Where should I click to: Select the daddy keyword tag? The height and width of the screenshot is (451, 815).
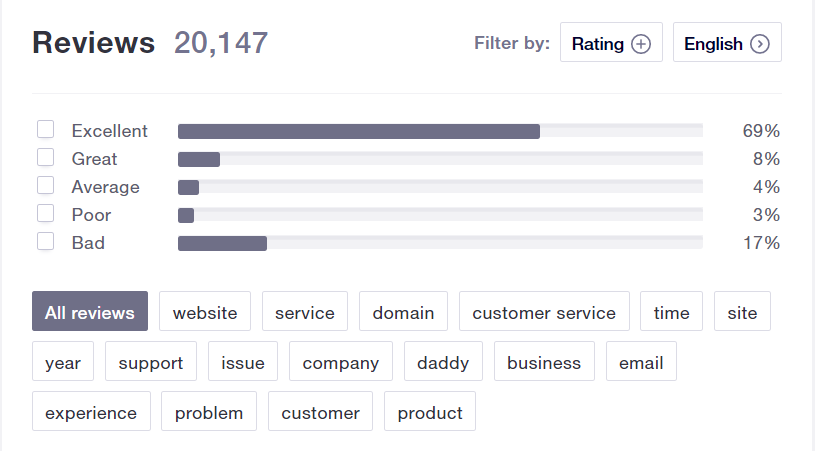[x=443, y=362]
